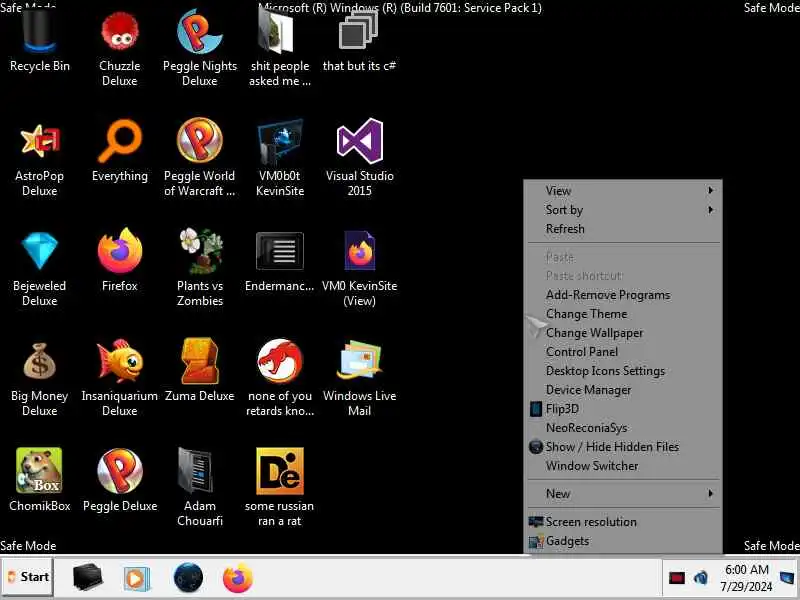Select Window Switcher menu entry
This screenshot has height=600, width=800.
(623, 465)
